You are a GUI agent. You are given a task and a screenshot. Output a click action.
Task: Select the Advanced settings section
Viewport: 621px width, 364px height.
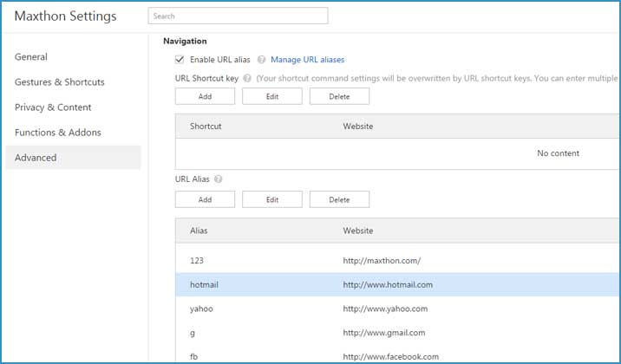36,158
